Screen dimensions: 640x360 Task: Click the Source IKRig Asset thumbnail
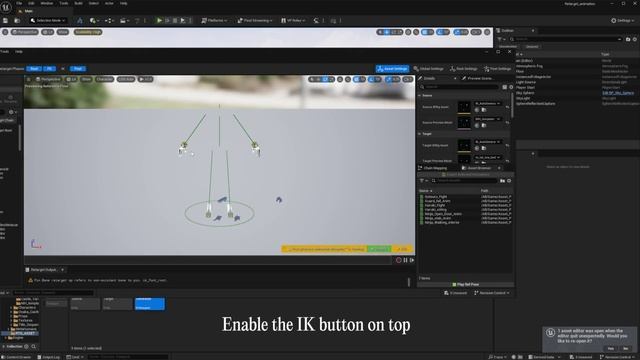(464, 107)
